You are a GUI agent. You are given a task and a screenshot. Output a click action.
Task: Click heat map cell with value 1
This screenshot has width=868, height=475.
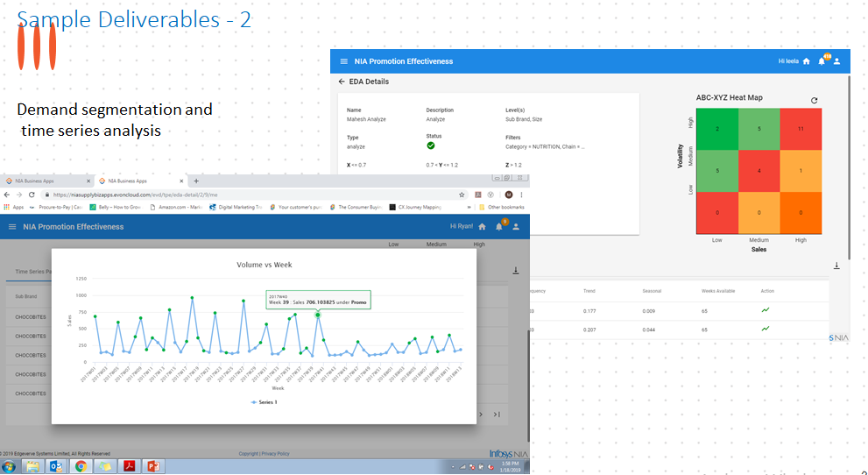(801, 171)
